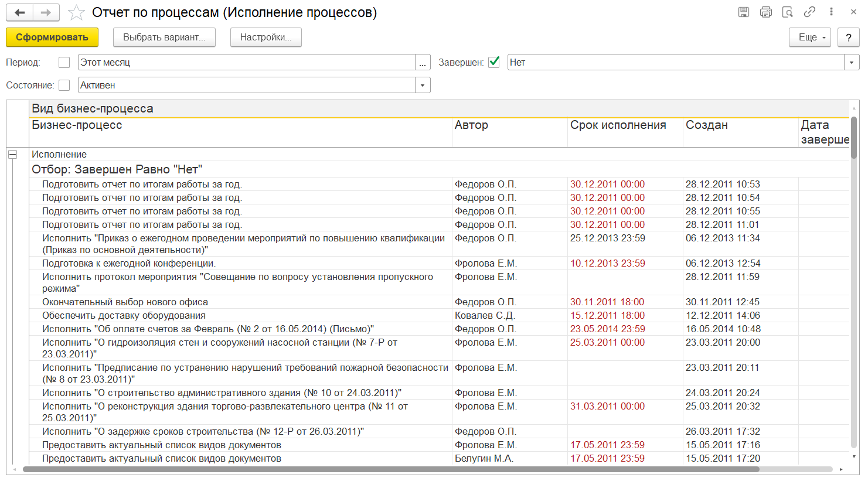Open print preview magnifier icon
This screenshot has height=481, width=868.
coord(788,12)
